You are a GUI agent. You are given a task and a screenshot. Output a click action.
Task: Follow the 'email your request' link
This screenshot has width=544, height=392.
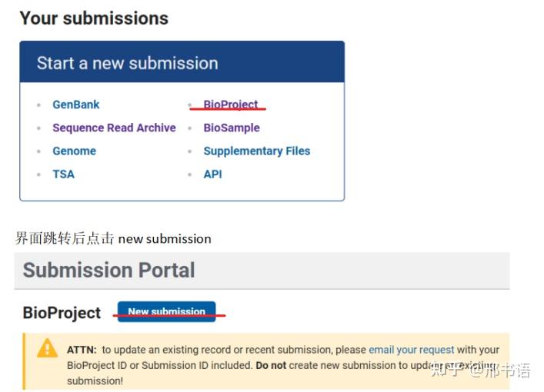(x=411, y=350)
